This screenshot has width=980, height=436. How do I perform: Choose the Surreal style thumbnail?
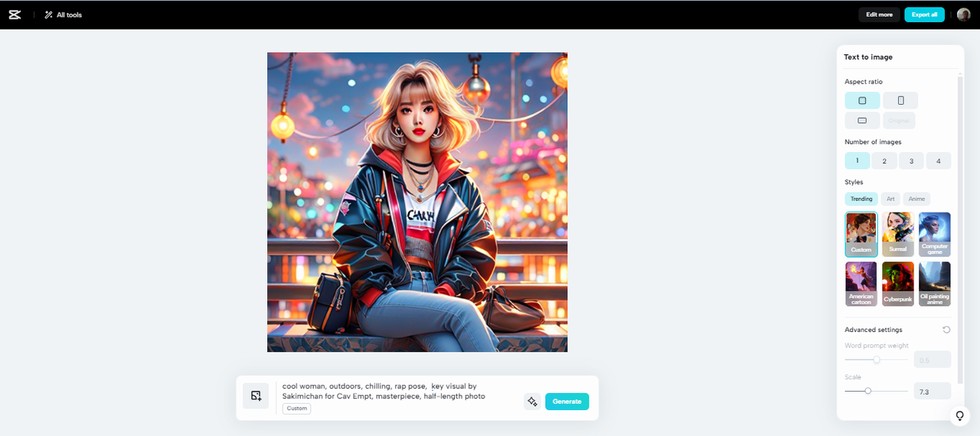[898, 234]
